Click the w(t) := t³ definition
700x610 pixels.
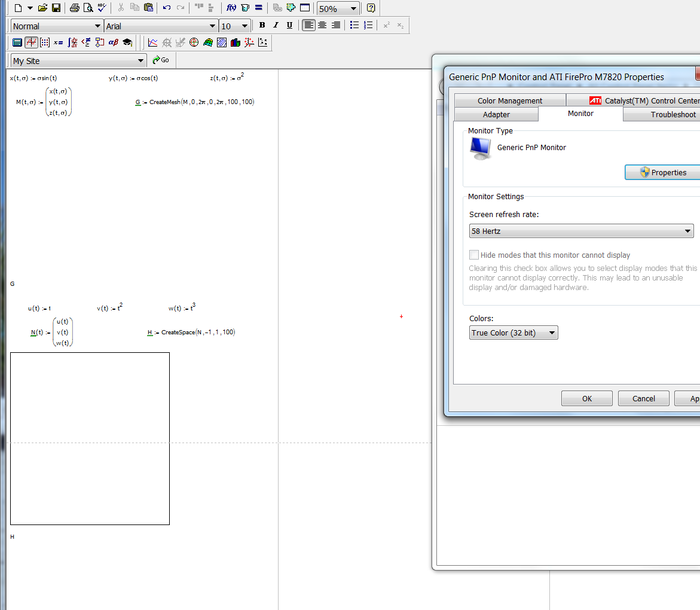[x=182, y=307]
